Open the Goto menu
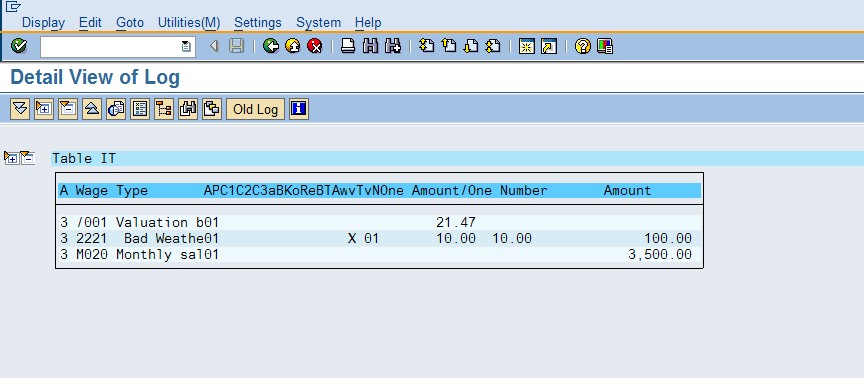The height and width of the screenshot is (378, 864). click(130, 23)
